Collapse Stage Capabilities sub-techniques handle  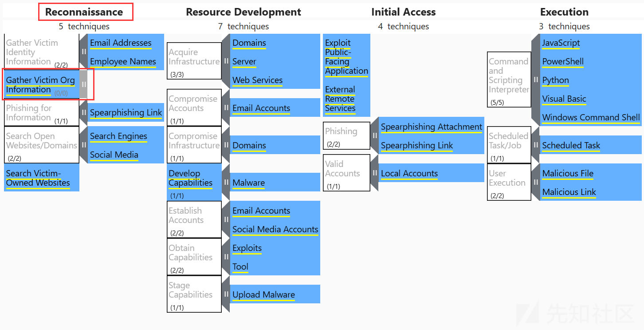(226, 294)
